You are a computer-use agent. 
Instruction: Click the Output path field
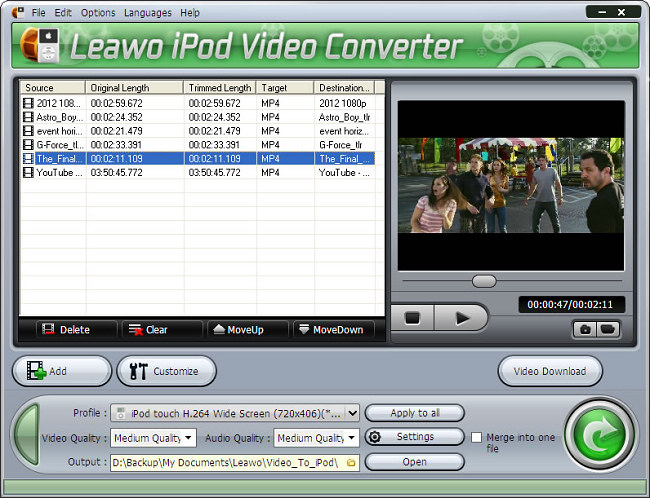(x=235, y=462)
